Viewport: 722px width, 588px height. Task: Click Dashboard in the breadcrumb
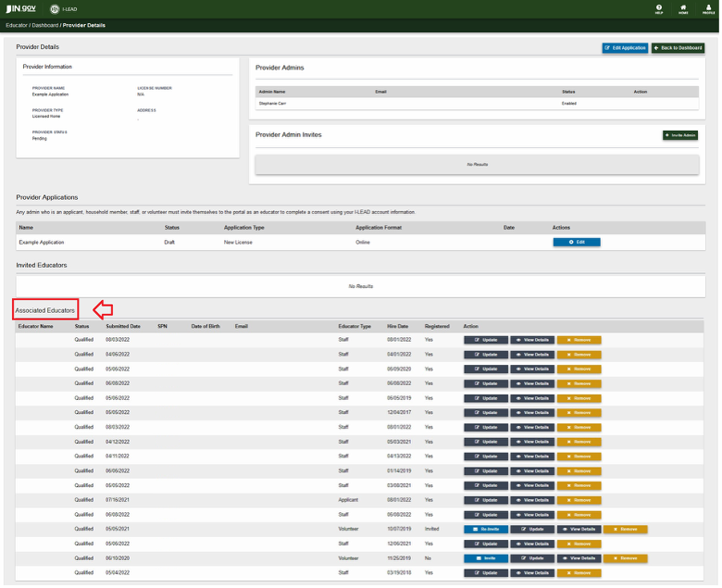click(x=45, y=25)
